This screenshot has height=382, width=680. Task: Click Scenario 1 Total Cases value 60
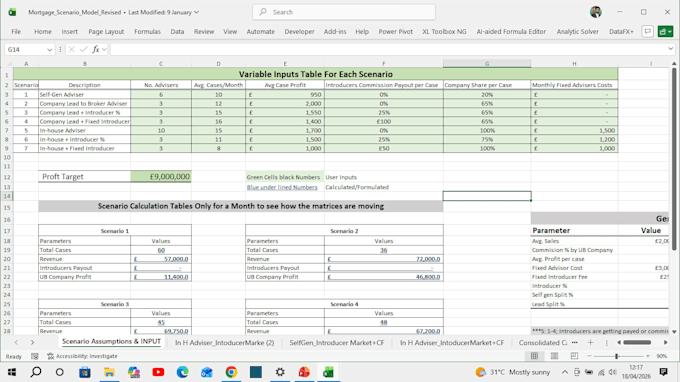click(161, 250)
